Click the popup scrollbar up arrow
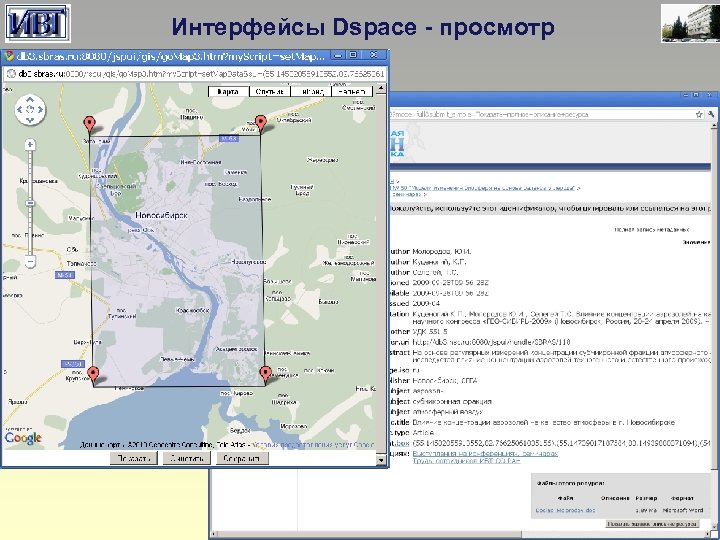Image resolution: width=720 pixels, height=540 pixels. coord(381,89)
